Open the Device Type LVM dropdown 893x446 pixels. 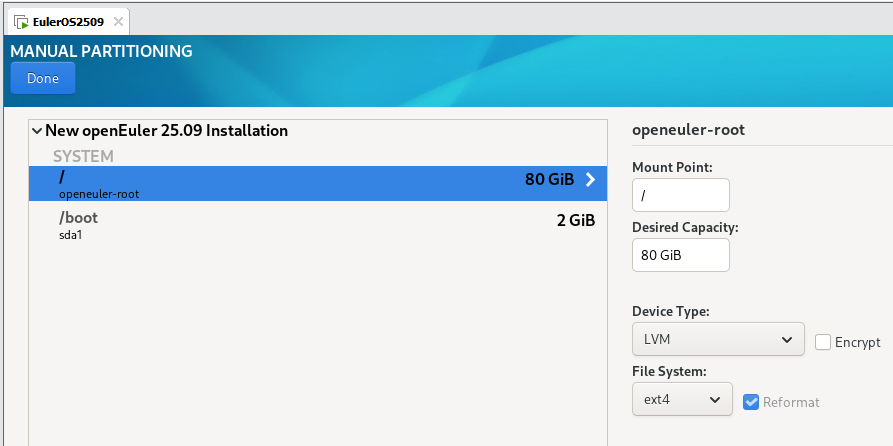coord(718,339)
